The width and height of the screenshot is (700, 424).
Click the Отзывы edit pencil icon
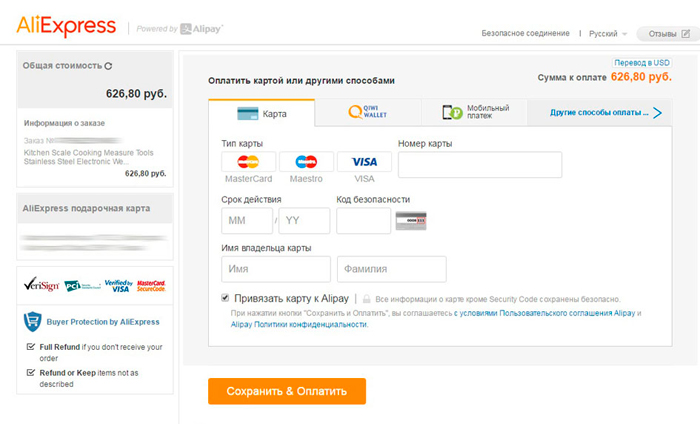686,34
